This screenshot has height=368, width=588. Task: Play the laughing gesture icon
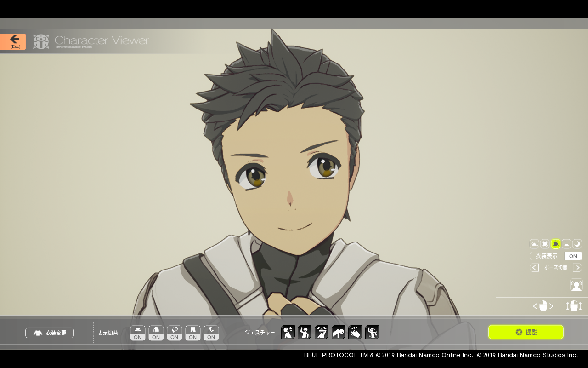pyautogui.click(x=322, y=332)
